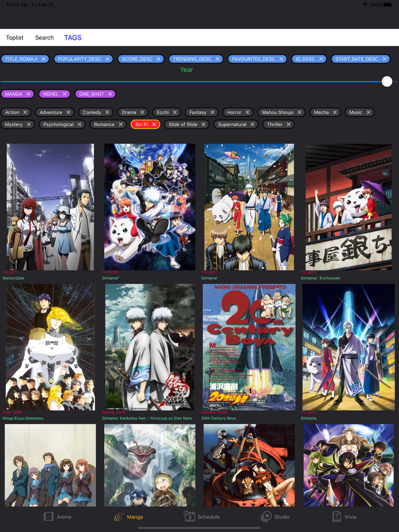The width and height of the screenshot is (399, 532).
Task: Click the TRENDING_DESC sort label
Action: tap(192, 59)
